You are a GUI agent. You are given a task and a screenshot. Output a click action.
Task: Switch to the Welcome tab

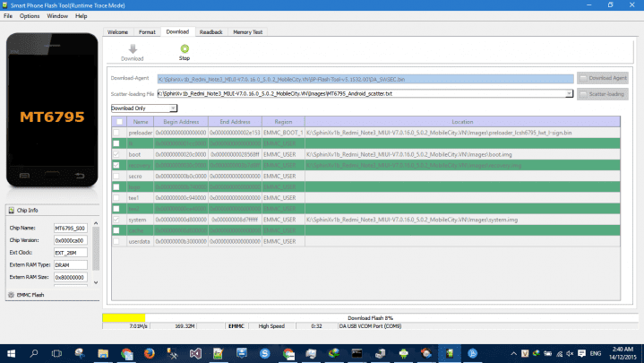tap(118, 32)
